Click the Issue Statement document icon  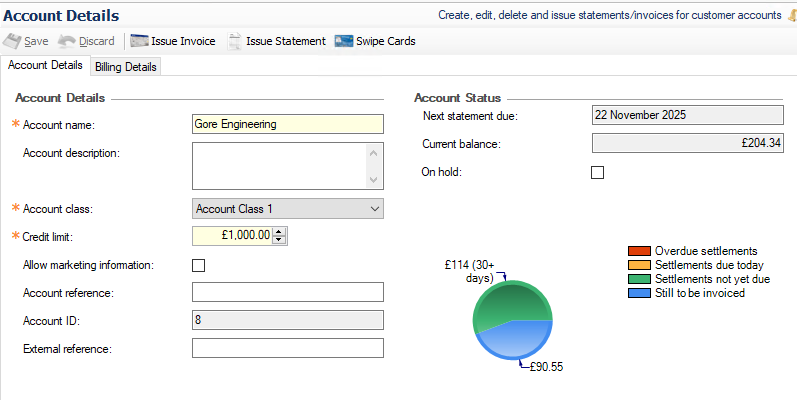[234, 41]
